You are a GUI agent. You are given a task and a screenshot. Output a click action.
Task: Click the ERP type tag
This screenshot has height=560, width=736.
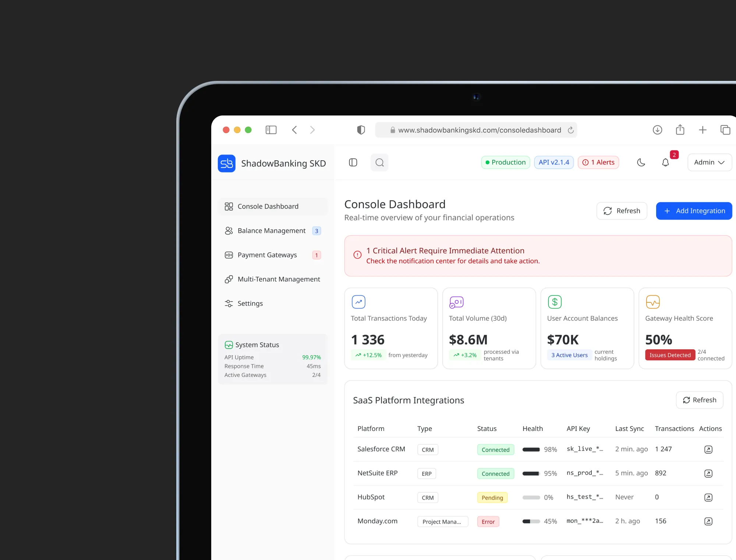tap(427, 474)
